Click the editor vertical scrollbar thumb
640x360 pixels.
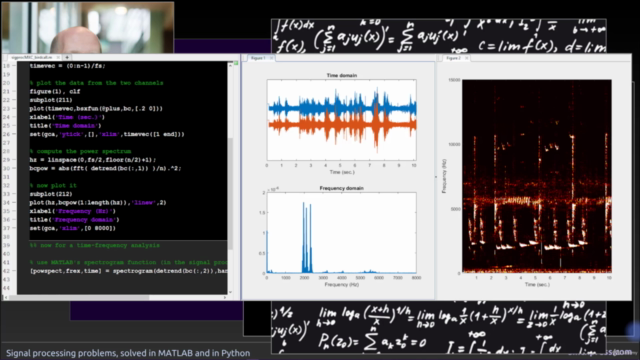click(x=230, y=193)
